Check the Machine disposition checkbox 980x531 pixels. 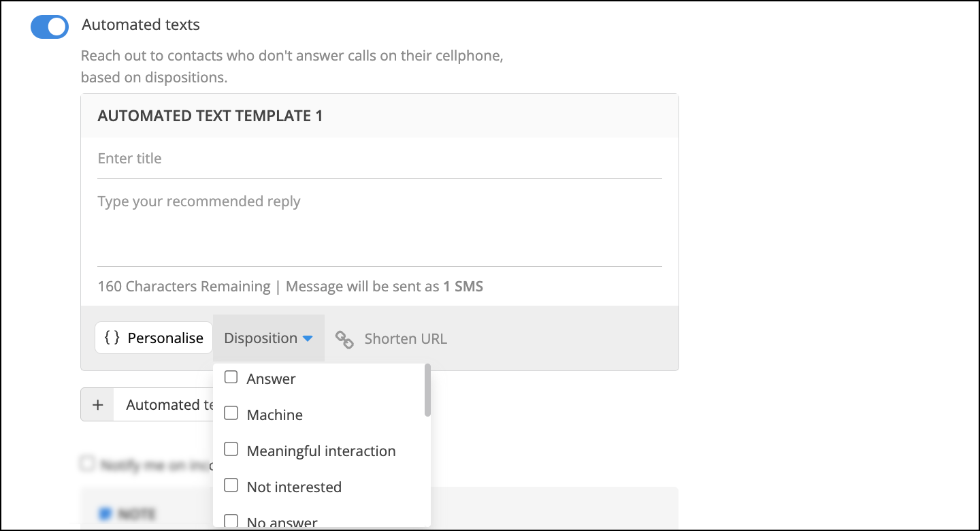point(231,413)
